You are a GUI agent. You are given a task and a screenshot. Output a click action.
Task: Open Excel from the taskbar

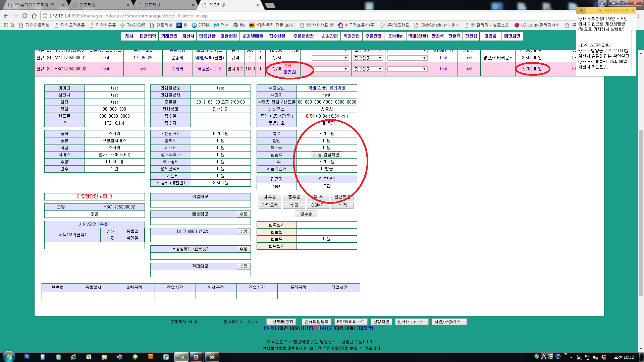pos(89,357)
